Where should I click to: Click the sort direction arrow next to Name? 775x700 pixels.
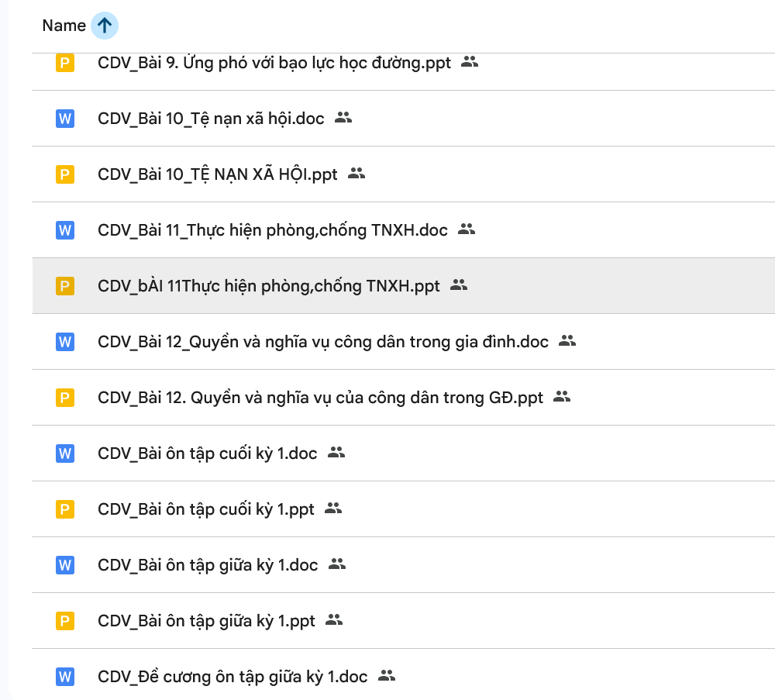coord(105,26)
